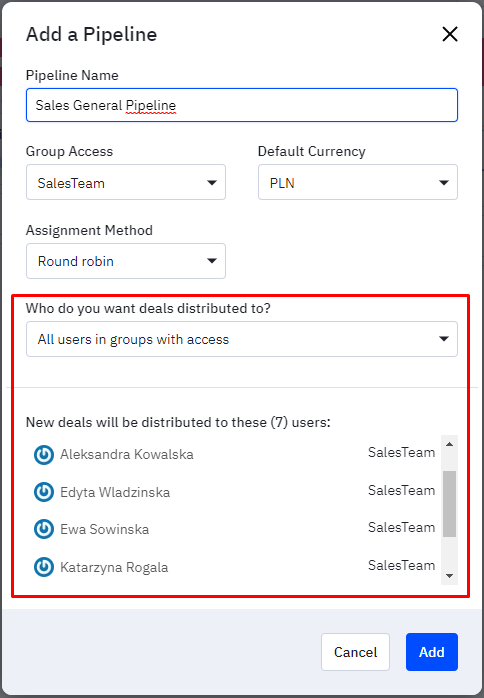Click the Cancel button

pos(355,652)
